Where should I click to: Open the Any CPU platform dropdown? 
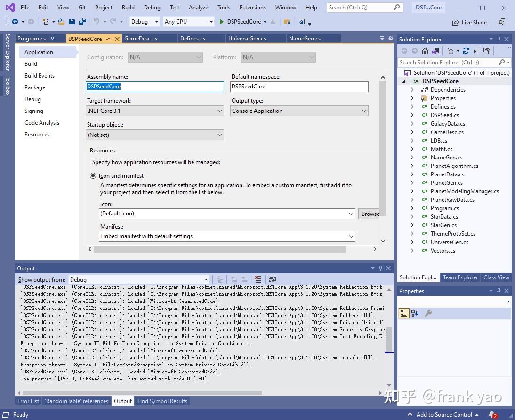tap(188, 22)
